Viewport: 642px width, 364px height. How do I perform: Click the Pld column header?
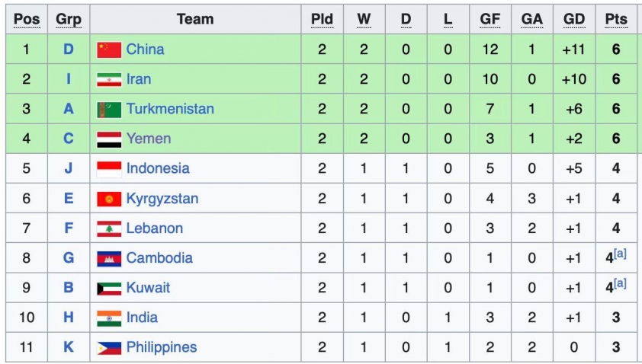pos(322,19)
